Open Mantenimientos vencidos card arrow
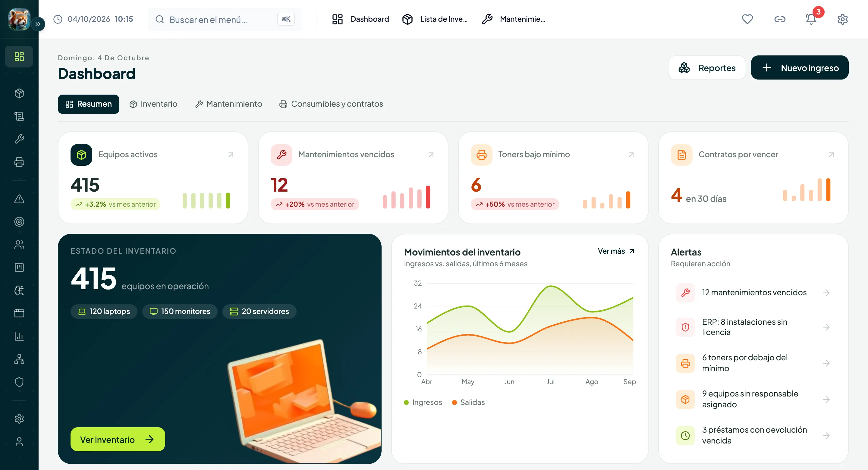This screenshot has width=868, height=470. point(431,155)
